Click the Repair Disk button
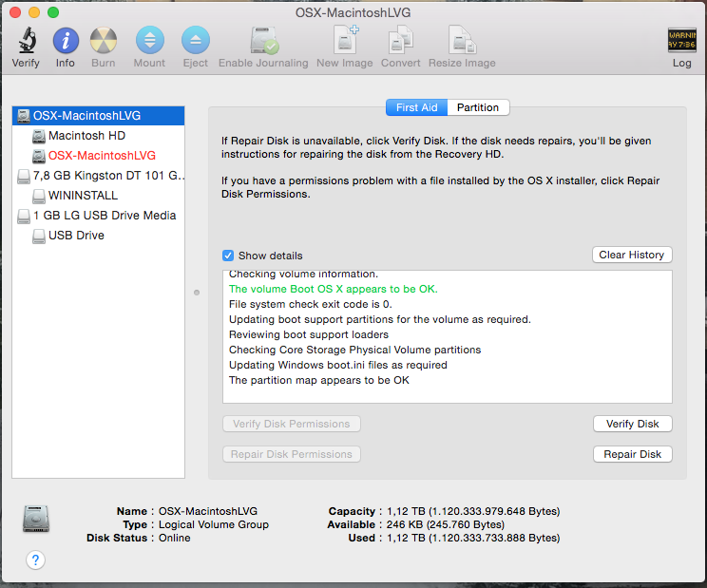 point(632,454)
